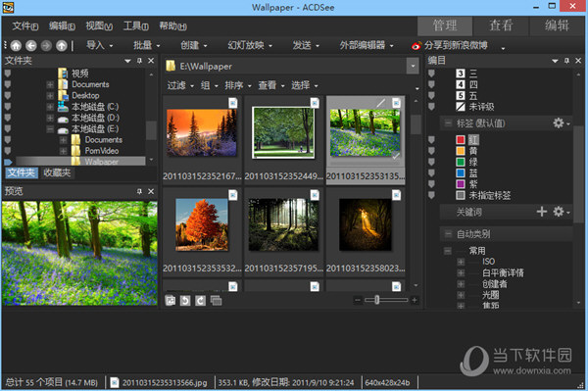Click zoom out minus icon beside thumbnail slider

pos(358,300)
